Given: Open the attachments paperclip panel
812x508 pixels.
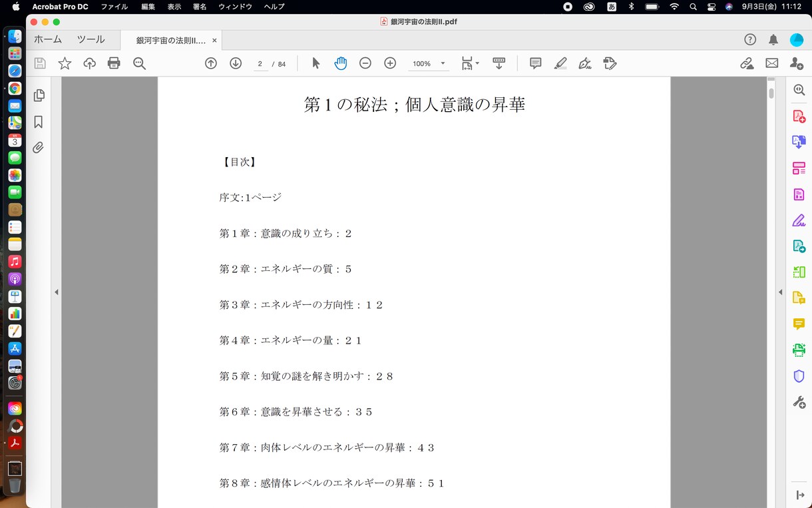Looking at the screenshot, I should pos(39,148).
